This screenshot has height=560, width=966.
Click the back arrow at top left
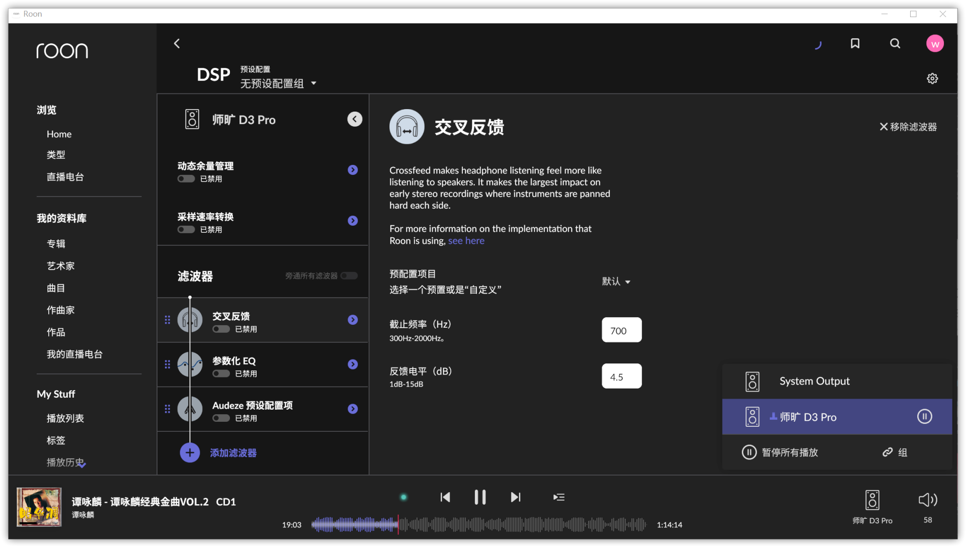tap(177, 44)
